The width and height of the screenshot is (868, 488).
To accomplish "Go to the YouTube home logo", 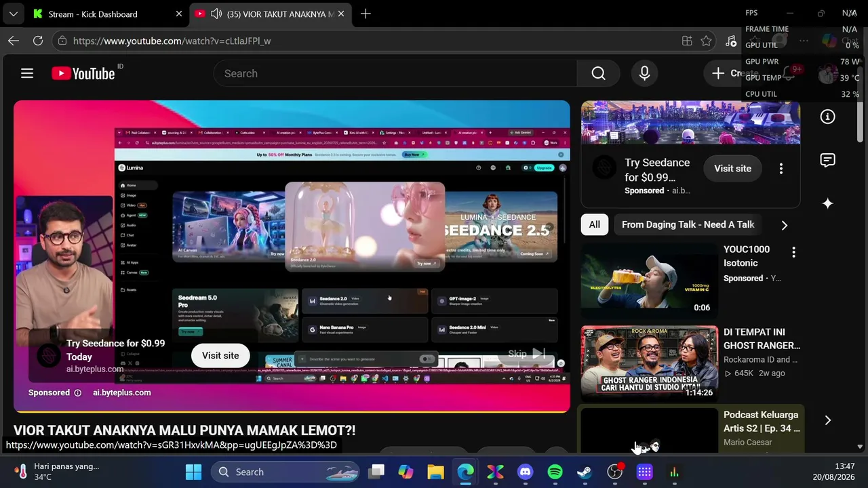I will pyautogui.click(x=83, y=73).
